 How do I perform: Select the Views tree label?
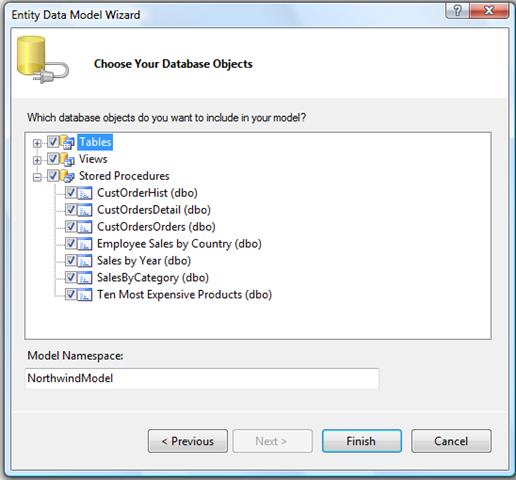(93, 159)
